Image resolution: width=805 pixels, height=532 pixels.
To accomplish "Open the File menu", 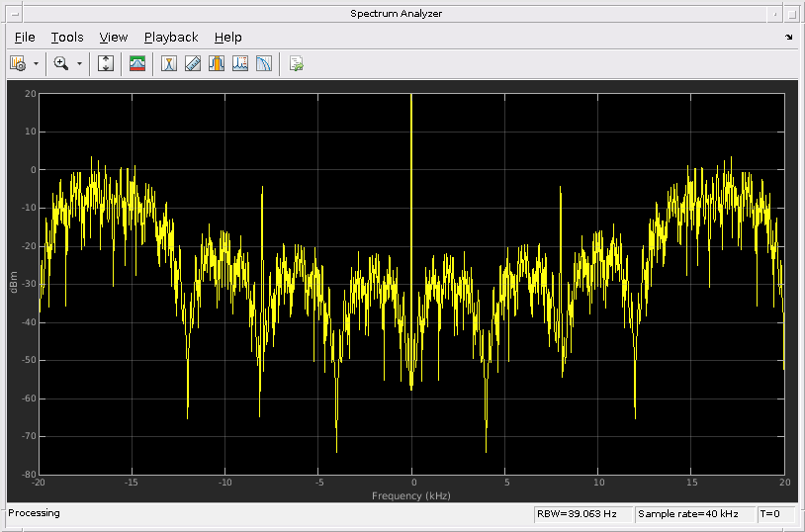I will tap(25, 38).
